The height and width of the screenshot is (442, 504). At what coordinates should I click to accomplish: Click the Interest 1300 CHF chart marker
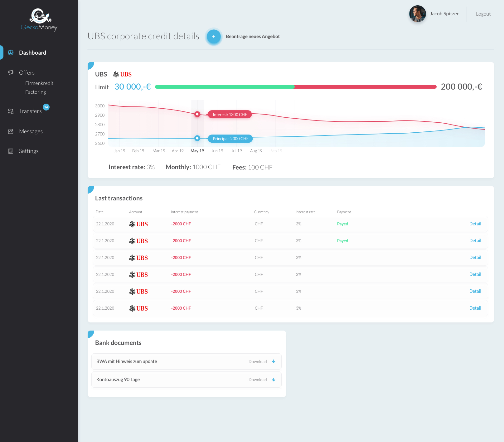[197, 114]
